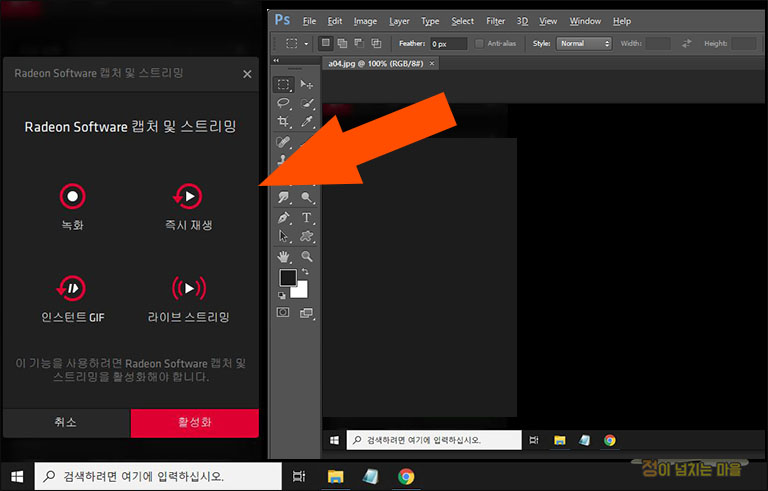Select the Healing Brush tool

283,142
